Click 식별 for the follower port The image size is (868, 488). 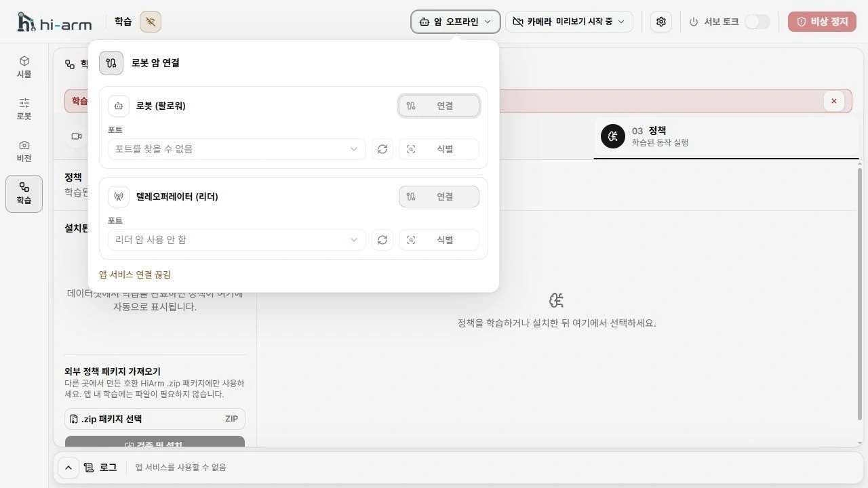(x=439, y=149)
